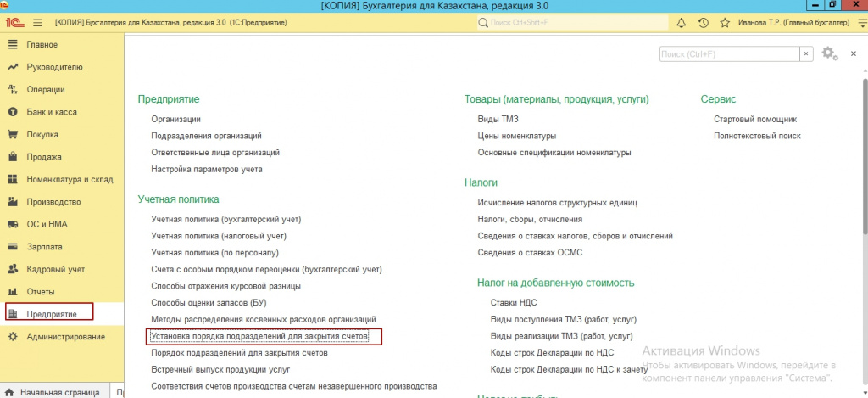The height and width of the screenshot is (398, 868).
Task: Open Сведения о ставках ОСМС
Action: pyautogui.click(x=530, y=252)
